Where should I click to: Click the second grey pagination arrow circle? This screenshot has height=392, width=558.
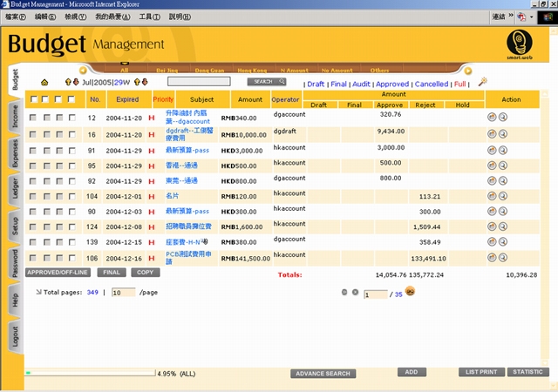click(x=355, y=292)
